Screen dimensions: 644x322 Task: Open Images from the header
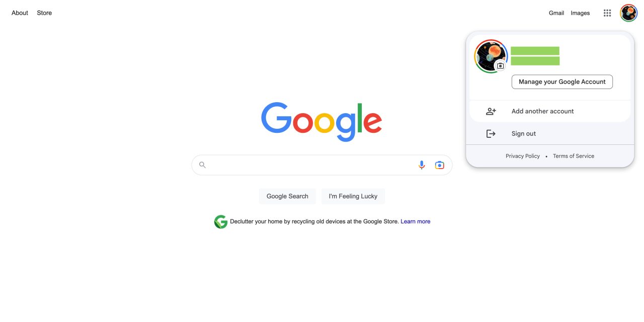580,13
